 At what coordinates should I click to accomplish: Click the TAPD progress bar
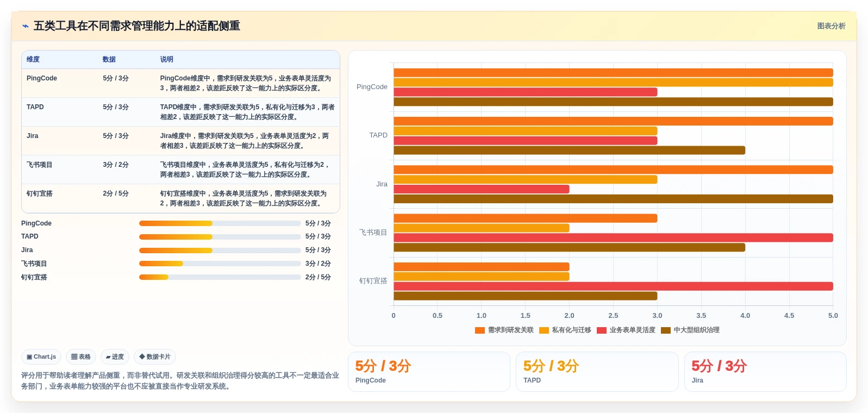point(220,237)
